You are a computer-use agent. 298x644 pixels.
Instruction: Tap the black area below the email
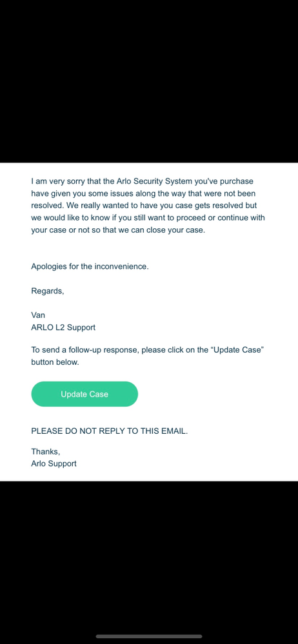pyautogui.click(x=149, y=554)
